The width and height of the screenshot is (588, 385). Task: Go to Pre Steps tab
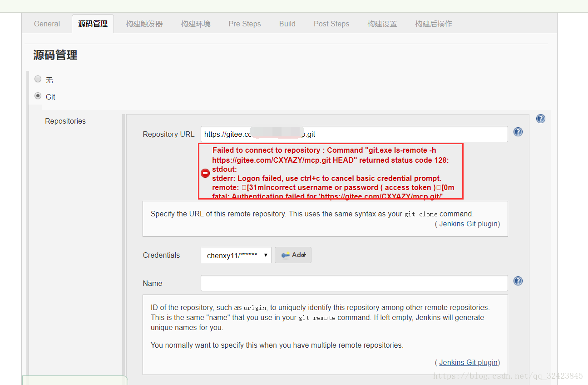tap(245, 24)
